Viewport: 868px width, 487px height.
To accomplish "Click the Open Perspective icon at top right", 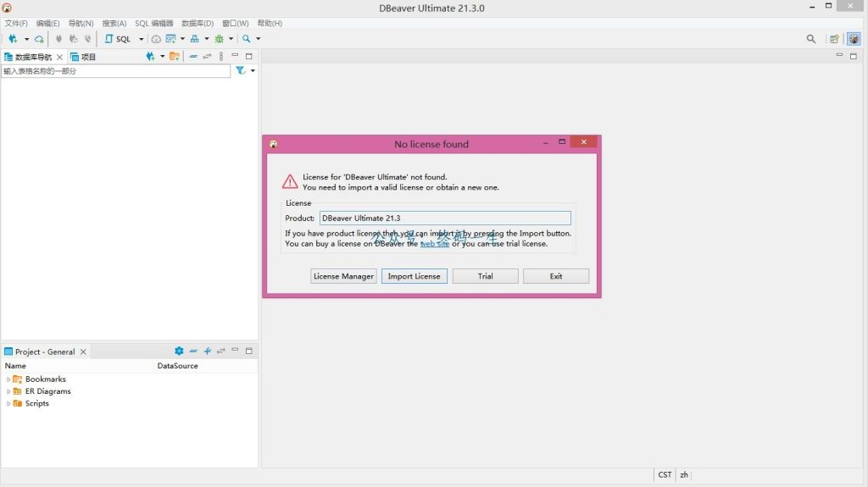I will tap(834, 39).
